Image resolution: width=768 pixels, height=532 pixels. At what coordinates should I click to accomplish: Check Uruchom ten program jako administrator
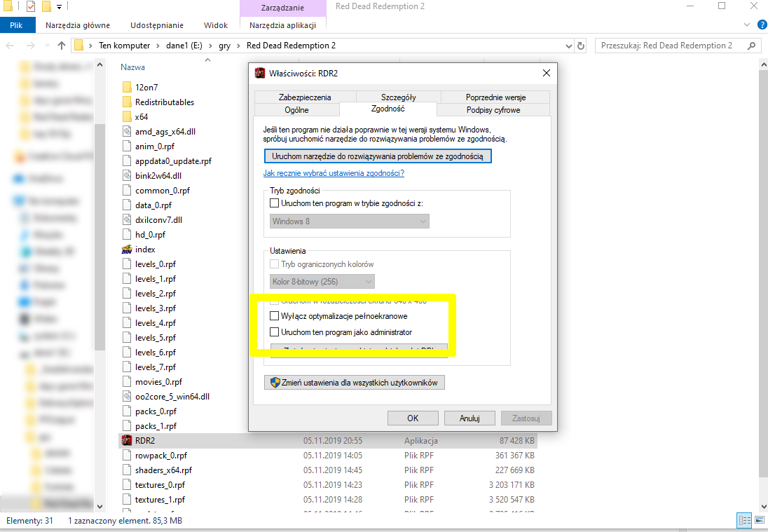pos(274,332)
